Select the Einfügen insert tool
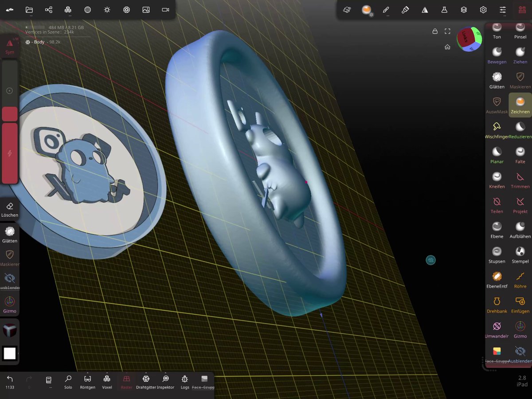 (520, 305)
